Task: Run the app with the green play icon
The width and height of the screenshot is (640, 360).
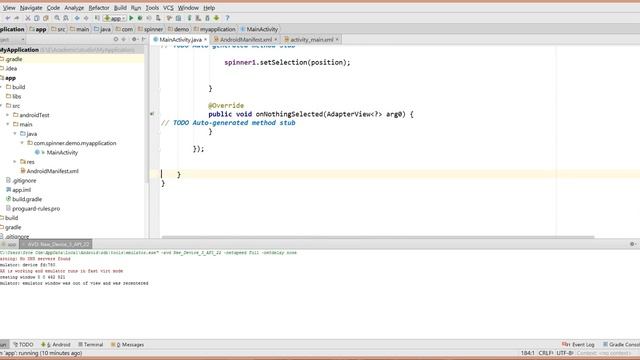Action: (131, 18)
